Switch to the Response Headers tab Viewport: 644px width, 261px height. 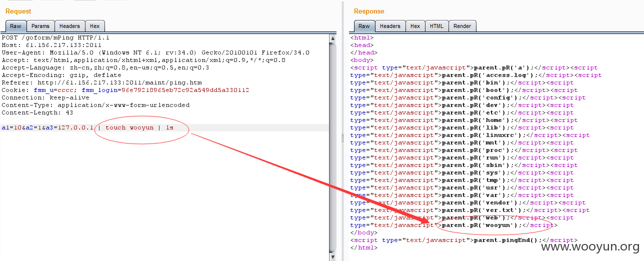point(390,26)
